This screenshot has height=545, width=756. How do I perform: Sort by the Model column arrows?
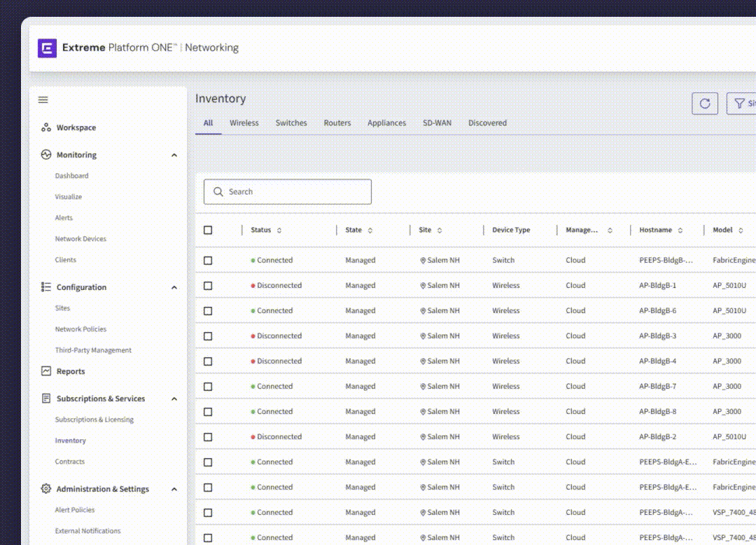tap(741, 230)
